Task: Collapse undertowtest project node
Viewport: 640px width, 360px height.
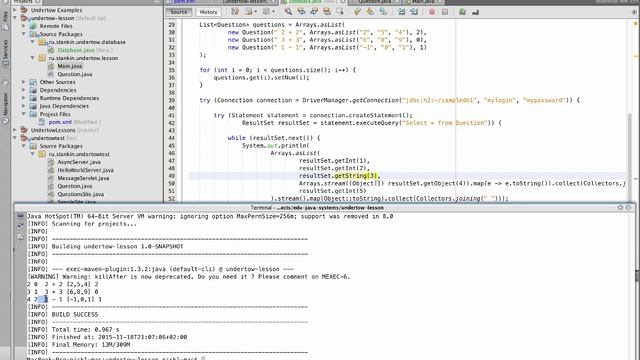Action: click(x=15, y=138)
